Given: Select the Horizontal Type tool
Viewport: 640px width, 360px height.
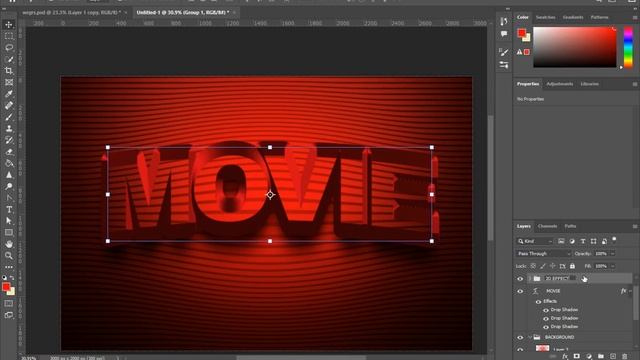Looking at the screenshot, I should 9,209.
